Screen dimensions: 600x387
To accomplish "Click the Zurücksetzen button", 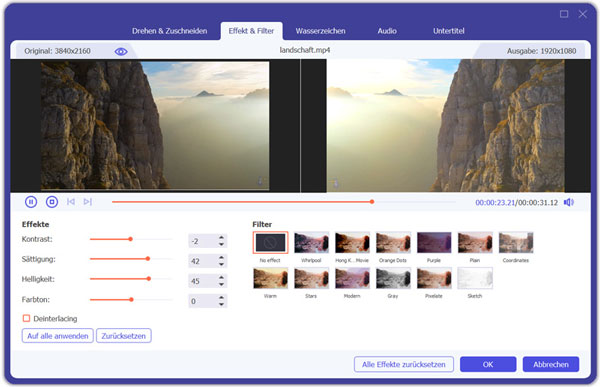I will (x=124, y=336).
